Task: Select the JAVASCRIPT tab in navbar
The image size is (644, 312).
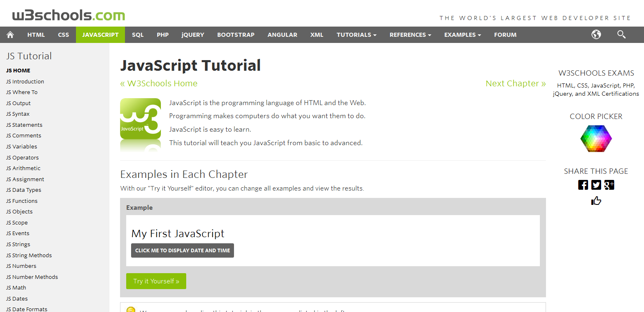Action: pyautogui.click(x=100, y=35)
